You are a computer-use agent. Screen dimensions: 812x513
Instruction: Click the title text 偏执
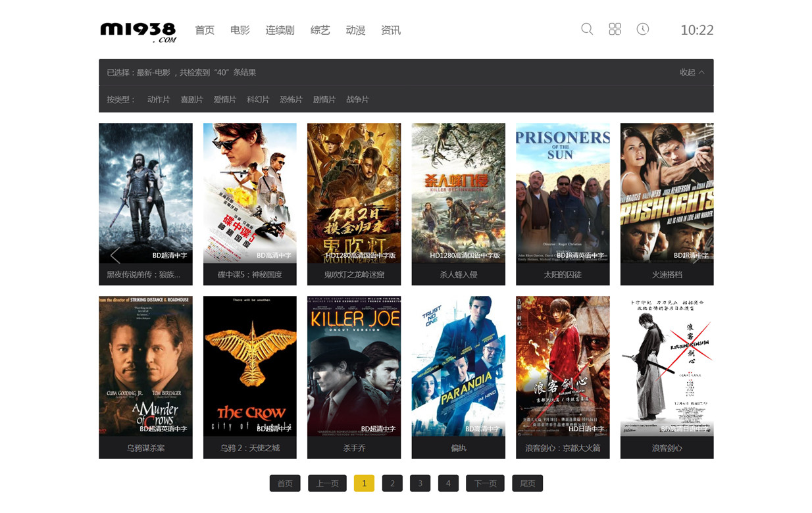coord(459,448)
